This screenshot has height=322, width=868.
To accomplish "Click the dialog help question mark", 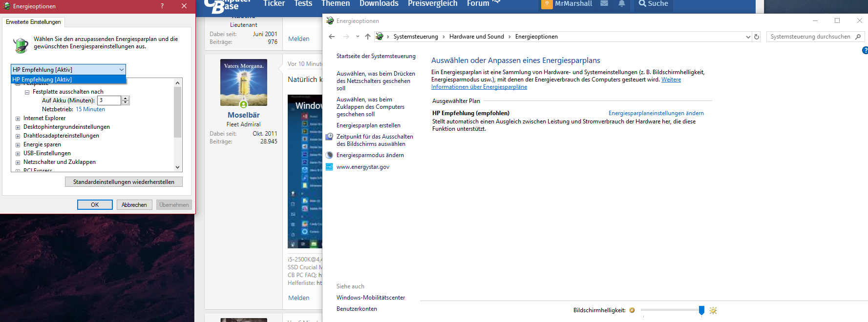I will point(162,6).
